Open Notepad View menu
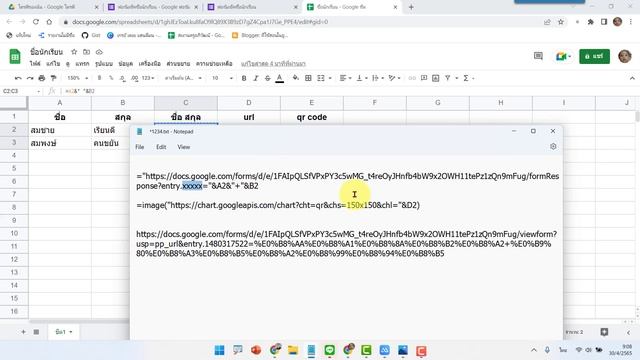 184,147
